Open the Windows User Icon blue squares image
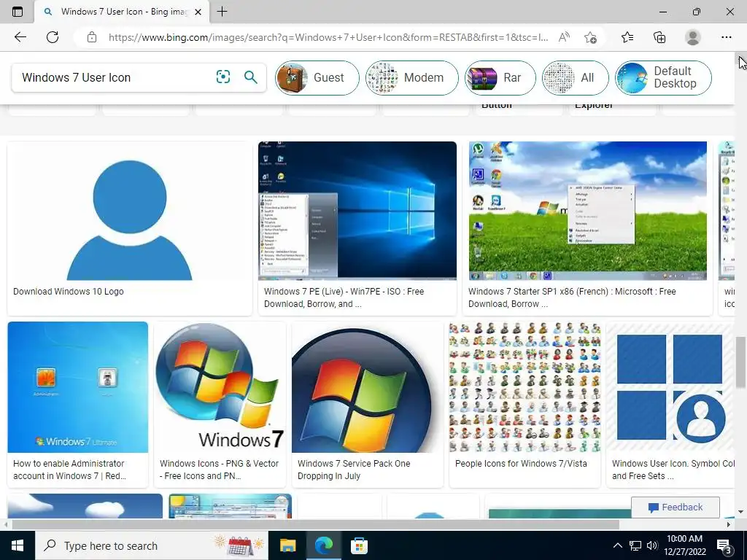The image size is (747, 560). pyautogui.click(x=670, y=387)
